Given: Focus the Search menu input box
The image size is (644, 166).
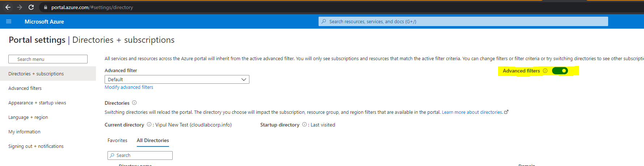Looking at the screenshot, I should (48, 59).
